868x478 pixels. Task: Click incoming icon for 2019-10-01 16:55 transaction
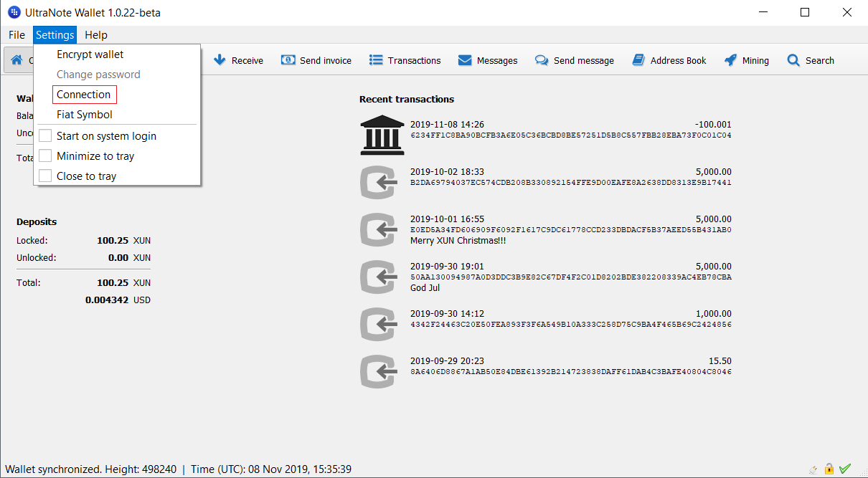[x=380, y=229]
